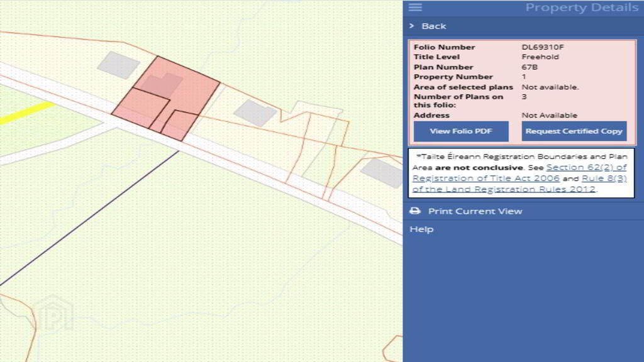Click the Back chevron arrow
This screenshot has width=644, height=362.
412,26
